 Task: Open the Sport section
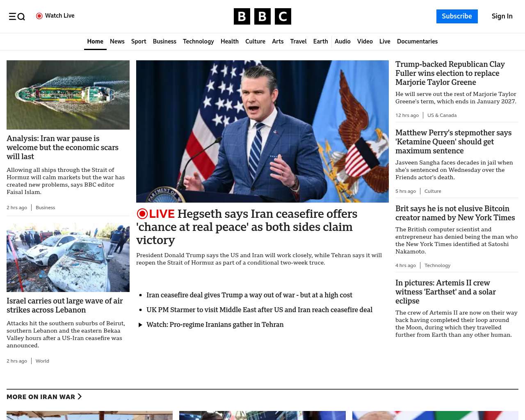coord(139,41)
